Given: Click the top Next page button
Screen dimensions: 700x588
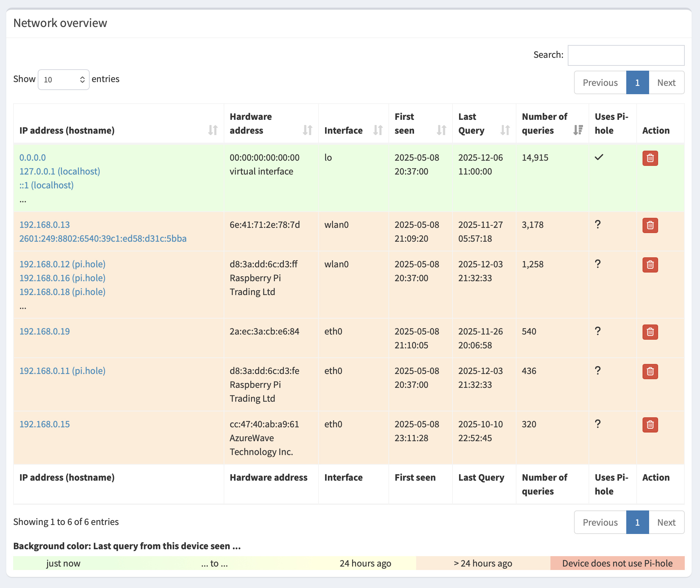Looking at the screenshot, I should point(666,83).
